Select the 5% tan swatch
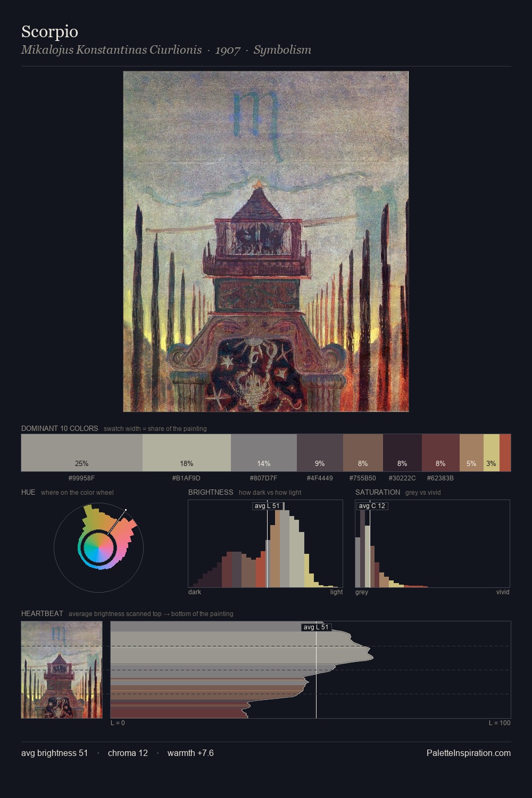This screenshot has width=532, height=798. [x=471, y=453]
